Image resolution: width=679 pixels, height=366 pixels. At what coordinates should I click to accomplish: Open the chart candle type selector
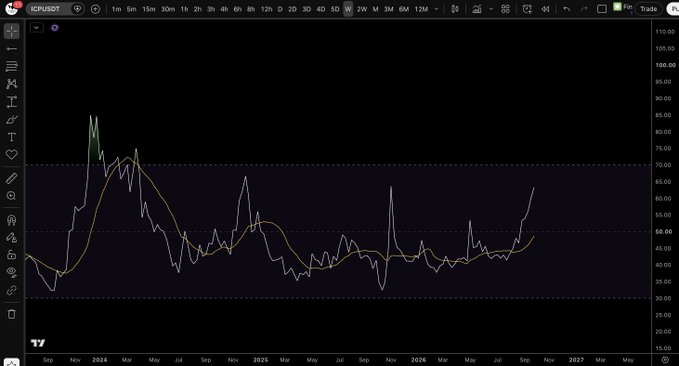tap(455, 9)
